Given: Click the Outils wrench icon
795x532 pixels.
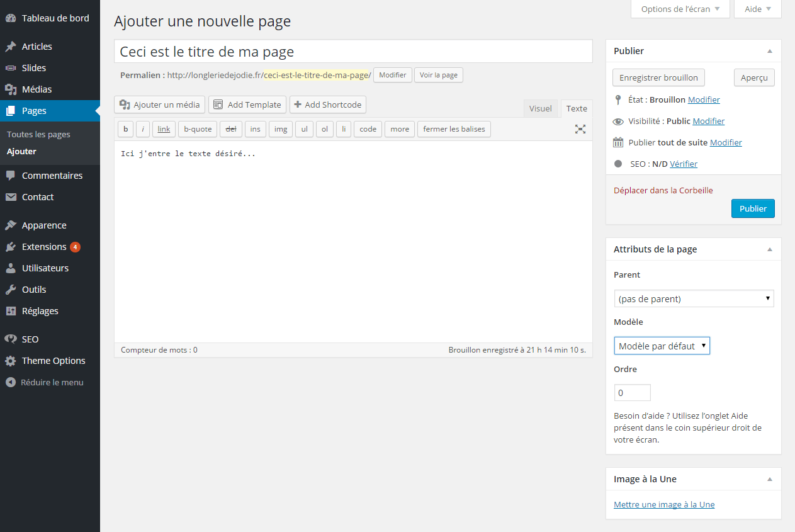Looking at the screenshot, I should pyautogui.click(x=11, y=290).
